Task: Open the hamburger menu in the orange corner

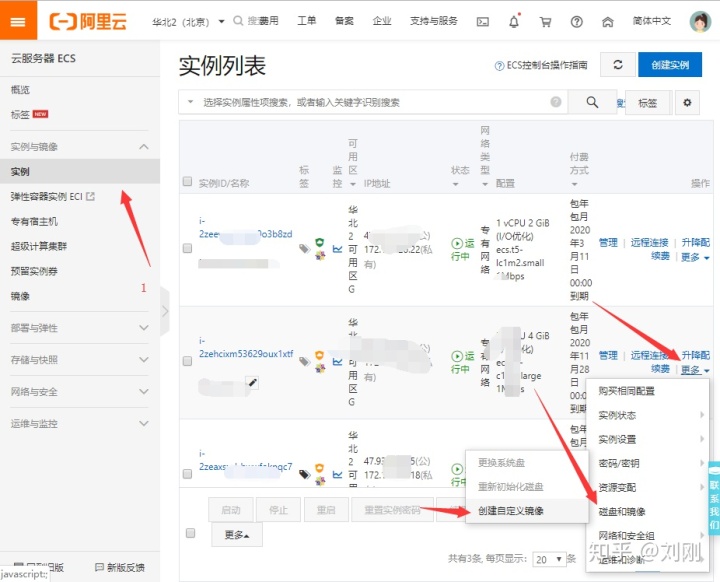Action: [18, 21]
